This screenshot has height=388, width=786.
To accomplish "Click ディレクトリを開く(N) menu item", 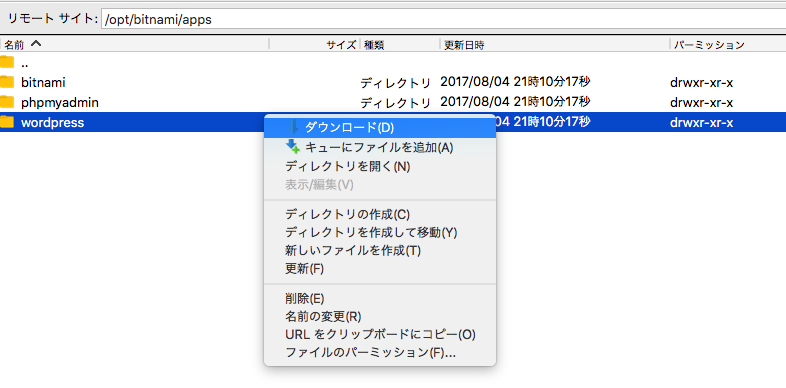I will [x=379, y=166].
